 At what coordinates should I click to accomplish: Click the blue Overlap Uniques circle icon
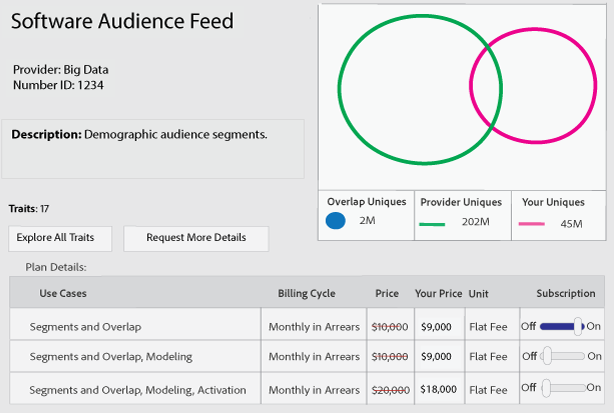(336, 221)
